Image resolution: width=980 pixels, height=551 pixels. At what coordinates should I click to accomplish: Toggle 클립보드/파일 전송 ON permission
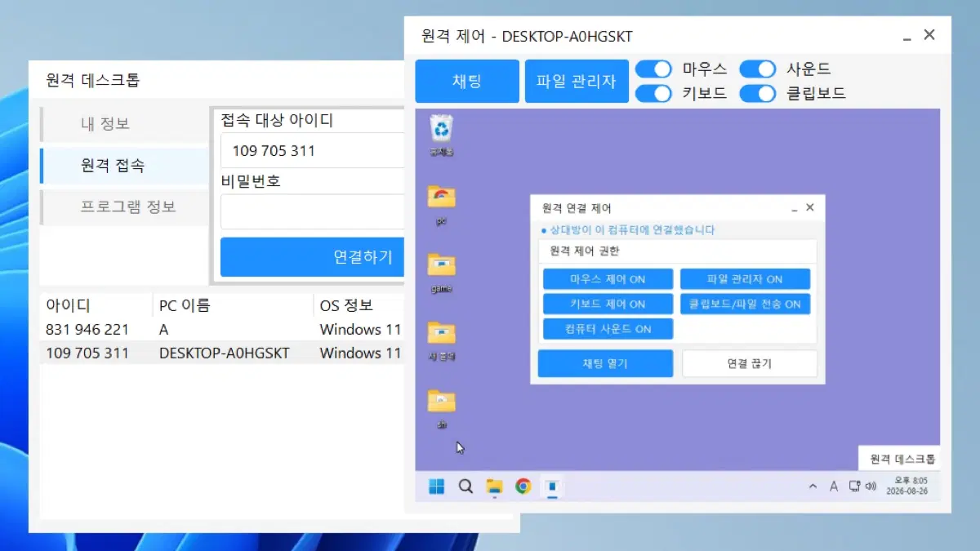coord(745,304)
